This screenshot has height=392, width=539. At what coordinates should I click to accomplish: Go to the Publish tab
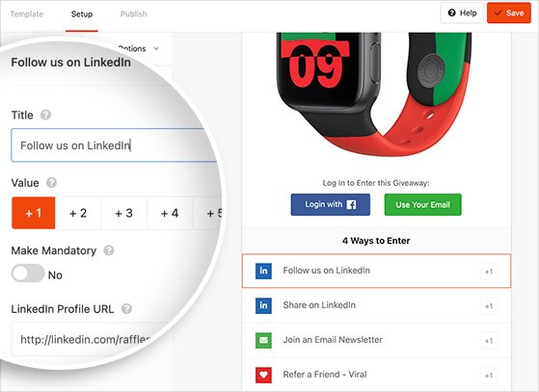point(134,14)
